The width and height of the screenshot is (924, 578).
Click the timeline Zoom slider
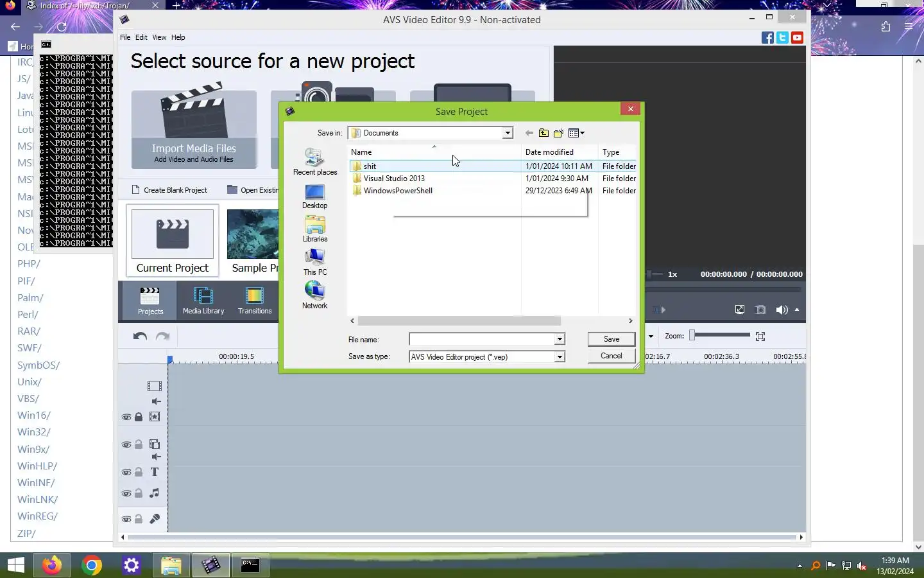pos(719,335)
